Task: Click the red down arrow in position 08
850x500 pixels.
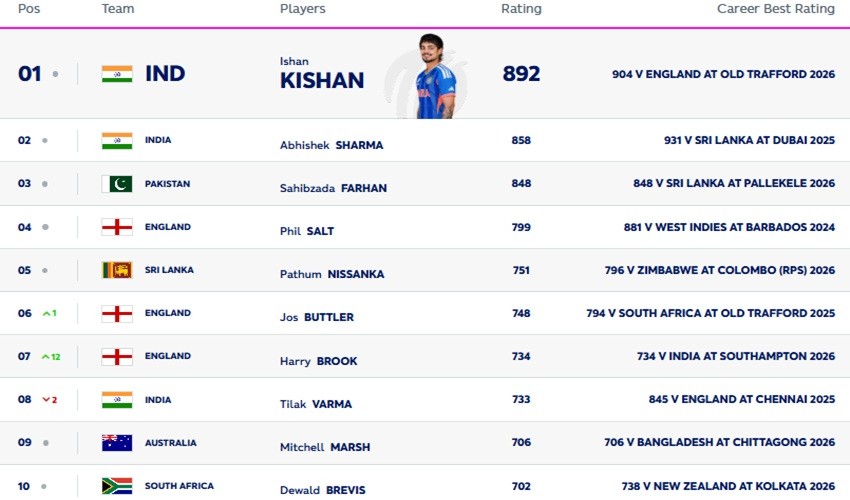Action: tap(46, 400)
